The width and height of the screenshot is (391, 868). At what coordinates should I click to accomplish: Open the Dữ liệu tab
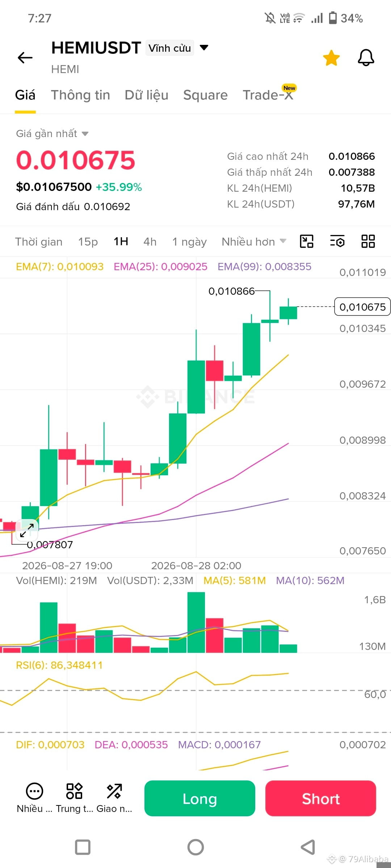point(147,95)
